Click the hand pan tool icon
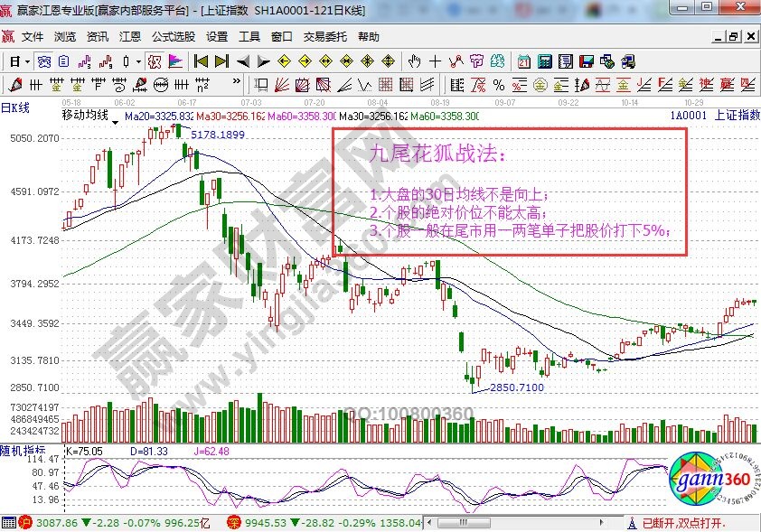 (x=415, y=62)
